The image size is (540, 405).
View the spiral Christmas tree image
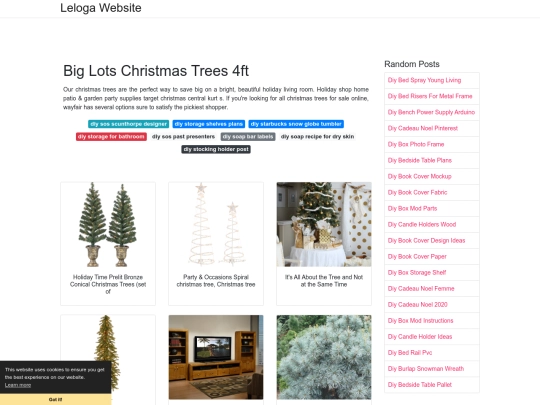tap(216, 225)
